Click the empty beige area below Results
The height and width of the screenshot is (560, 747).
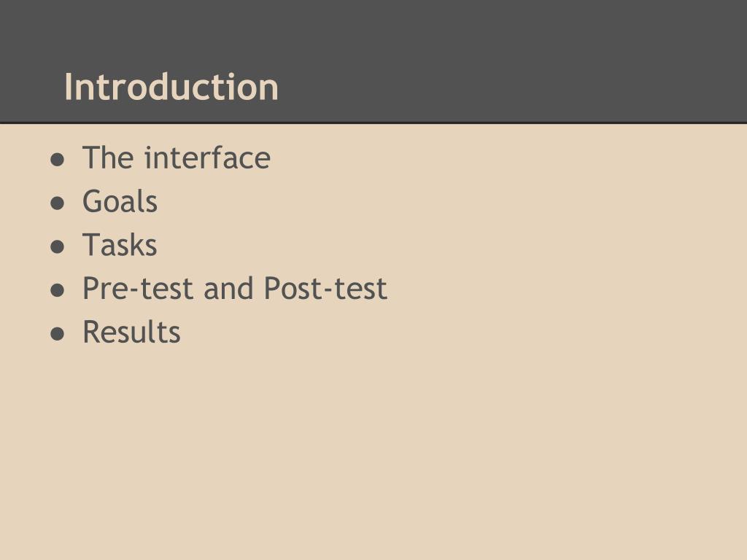373,452
